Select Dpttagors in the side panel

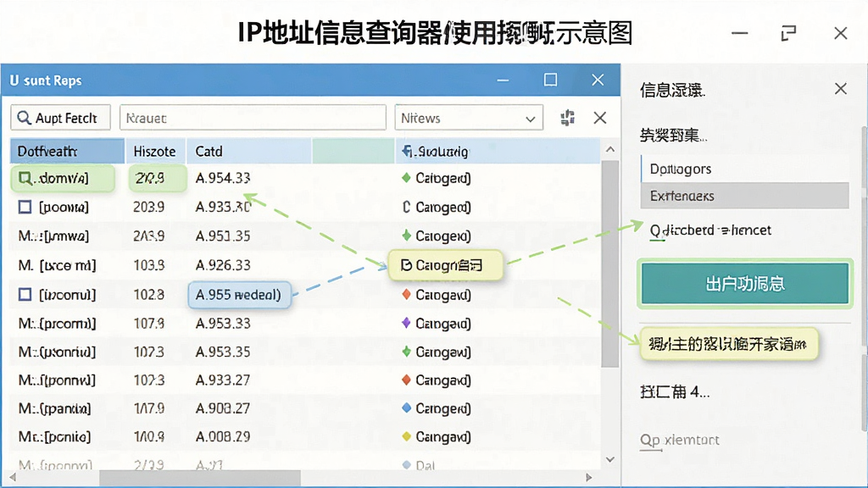744,169
